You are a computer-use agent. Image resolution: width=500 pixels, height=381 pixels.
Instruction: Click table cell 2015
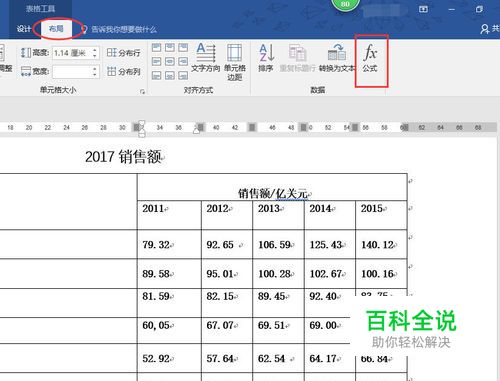click(x=381, y=215)
